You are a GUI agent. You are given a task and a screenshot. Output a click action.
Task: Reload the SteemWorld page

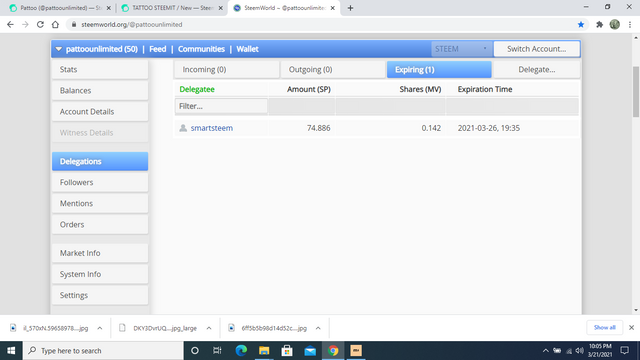tap(40, 24)
